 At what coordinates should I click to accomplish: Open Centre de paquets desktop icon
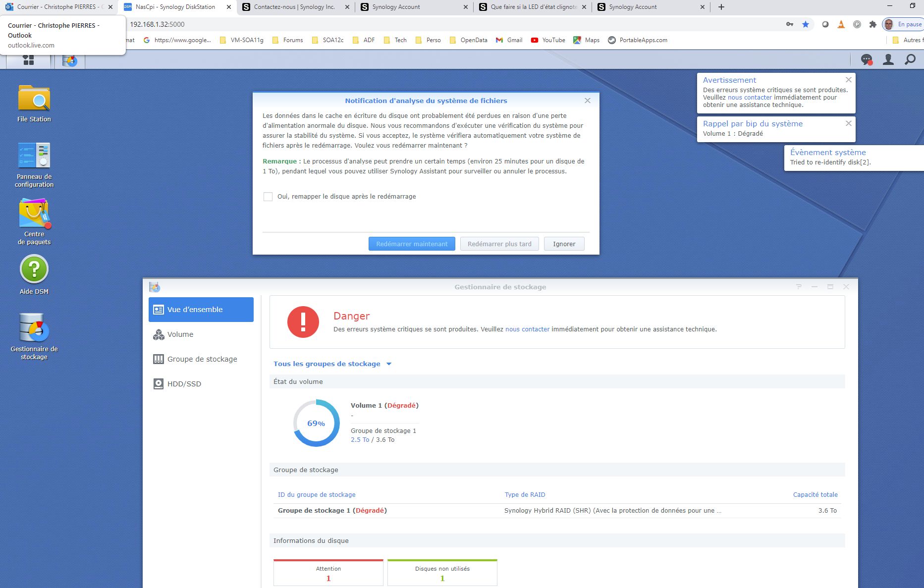(34, 221)
